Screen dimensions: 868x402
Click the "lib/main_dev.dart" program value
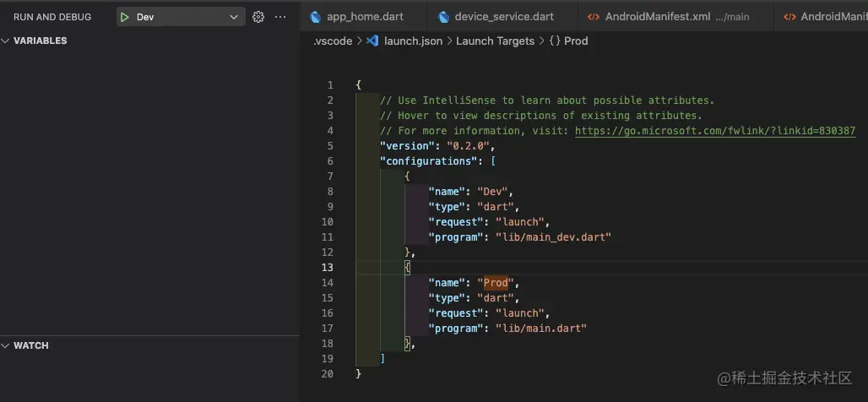(x=553, y=237)
